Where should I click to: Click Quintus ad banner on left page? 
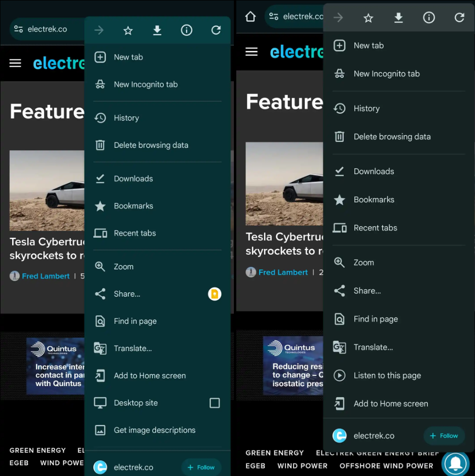tap(55, 366)
